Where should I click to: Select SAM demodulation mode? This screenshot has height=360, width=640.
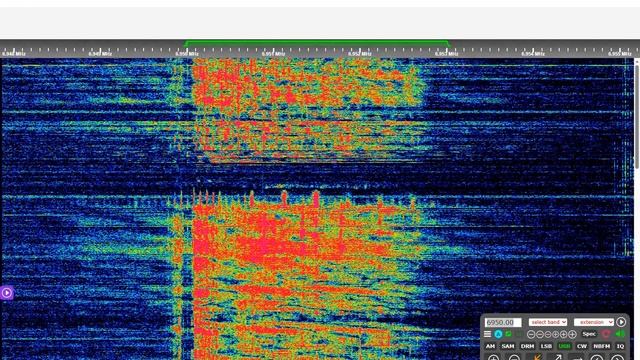(508, 346)
